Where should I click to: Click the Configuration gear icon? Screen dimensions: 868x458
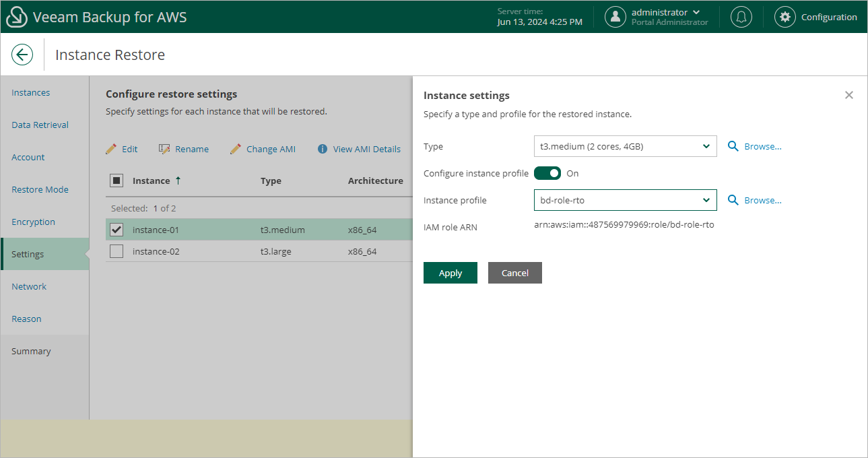tap(785, 17)
